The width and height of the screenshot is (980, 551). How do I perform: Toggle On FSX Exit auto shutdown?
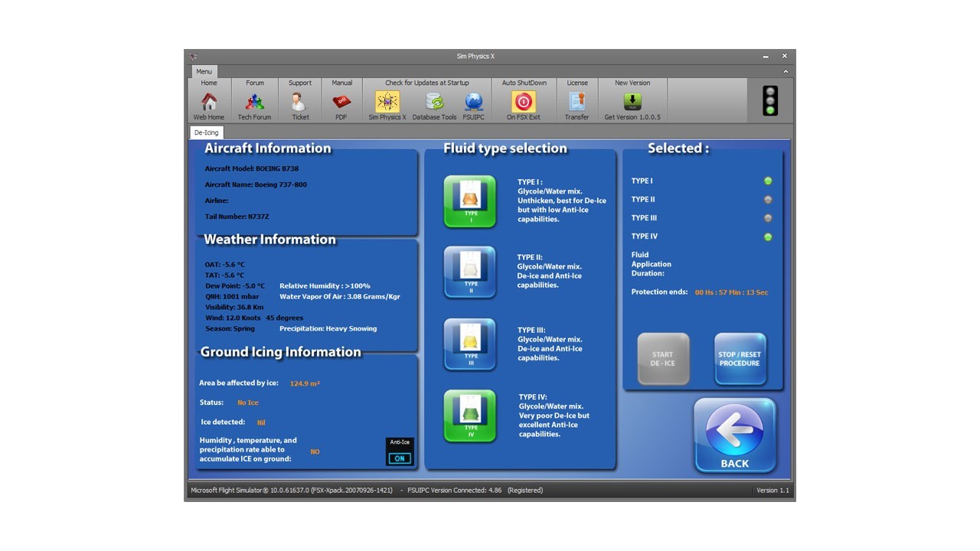(524, 102)
